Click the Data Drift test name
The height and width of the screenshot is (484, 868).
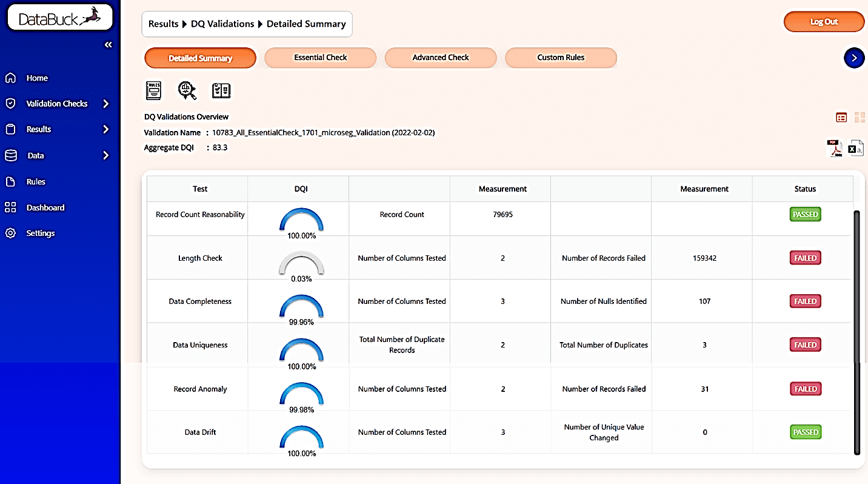click(200, 432)
